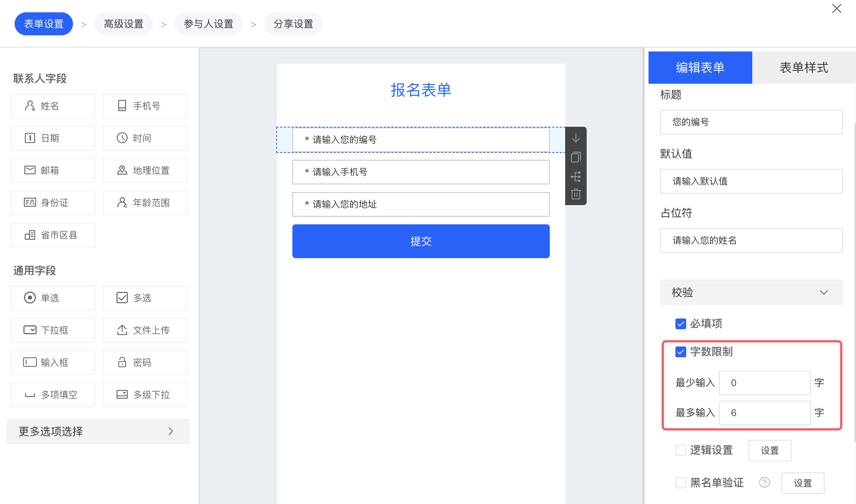The width and height of the screenshot is (856, 504).
Task: Switch to the 表单样式 tab
Action: tap(804, 68)
